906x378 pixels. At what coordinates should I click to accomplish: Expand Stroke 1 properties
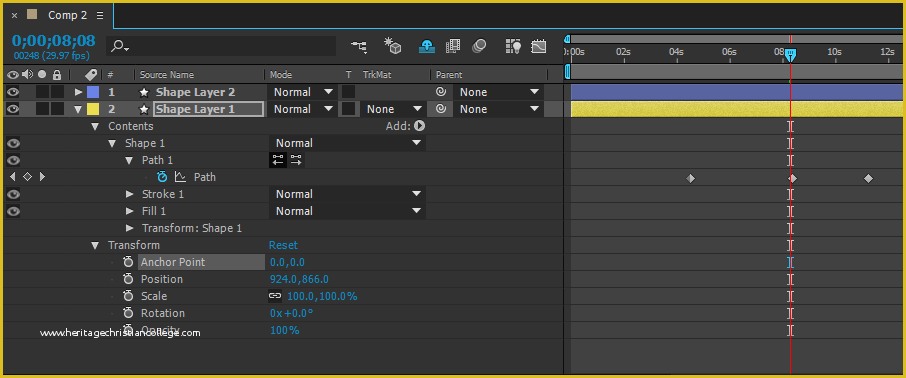(129, 194)
